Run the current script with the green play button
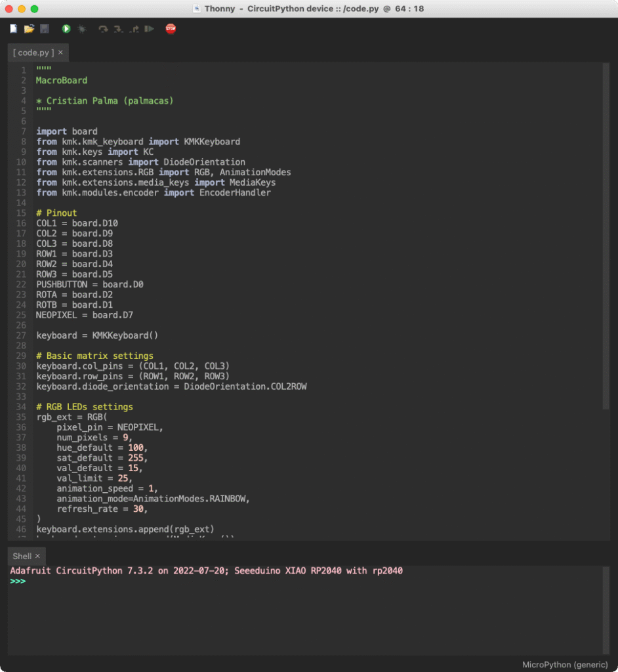The height and width of the screenshot is (672, 618). point(66,29)
